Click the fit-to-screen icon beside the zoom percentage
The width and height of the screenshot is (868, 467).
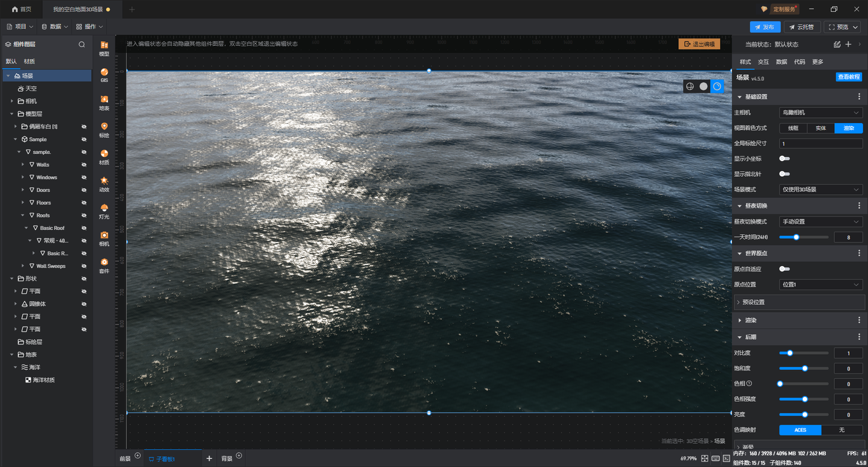[x=705, y=459]
